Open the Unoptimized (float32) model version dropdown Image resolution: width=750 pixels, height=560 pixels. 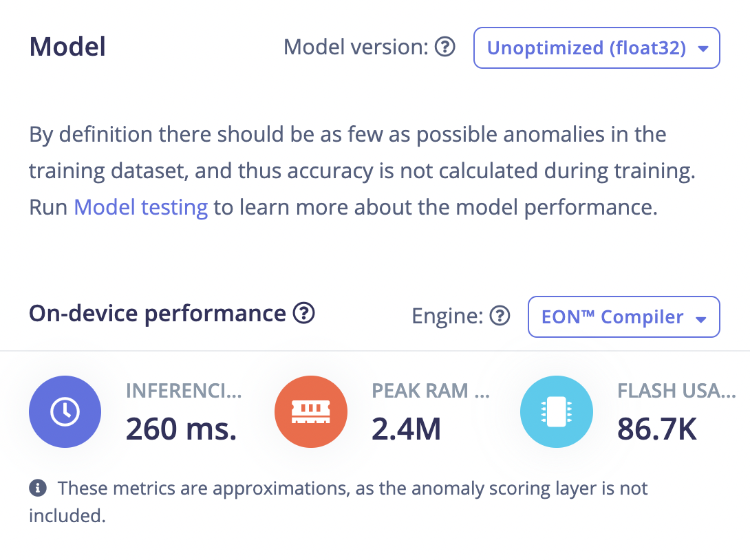pos(597,48)
